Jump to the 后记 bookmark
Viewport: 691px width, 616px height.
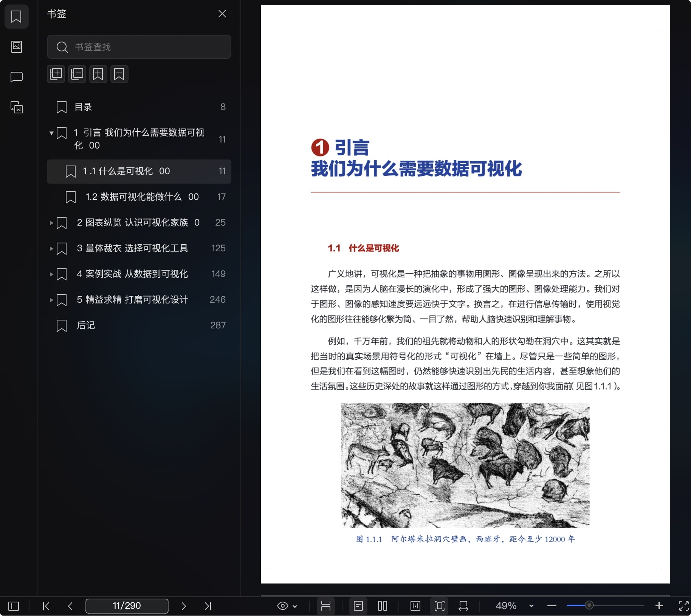tap(139, 325)
